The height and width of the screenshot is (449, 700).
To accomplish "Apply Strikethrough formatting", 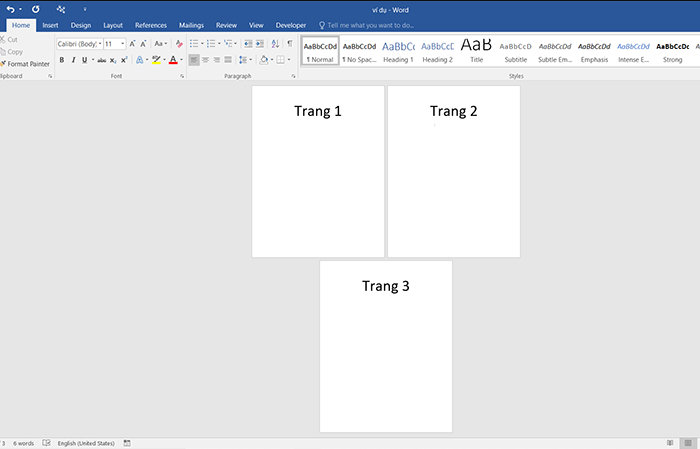I will (x=102, y=60).
